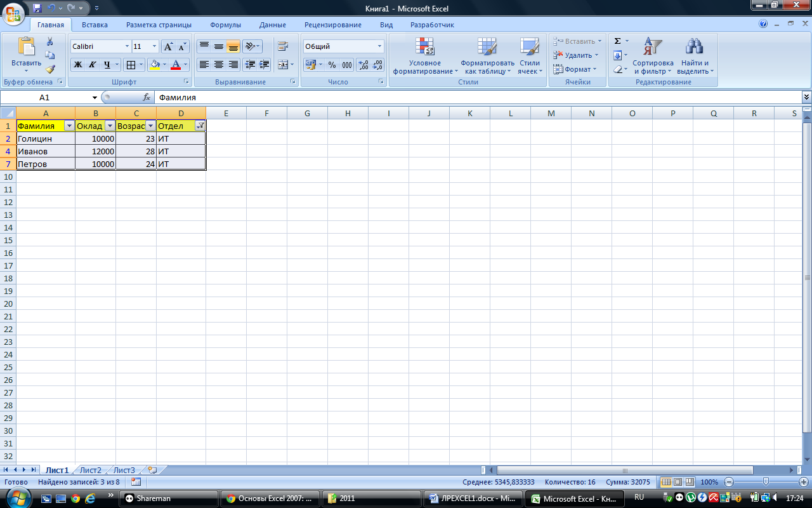Click Increase Decimal icon
Image resolution: width=812 pixels, height=508 pixels.
[x=363, y=65]
